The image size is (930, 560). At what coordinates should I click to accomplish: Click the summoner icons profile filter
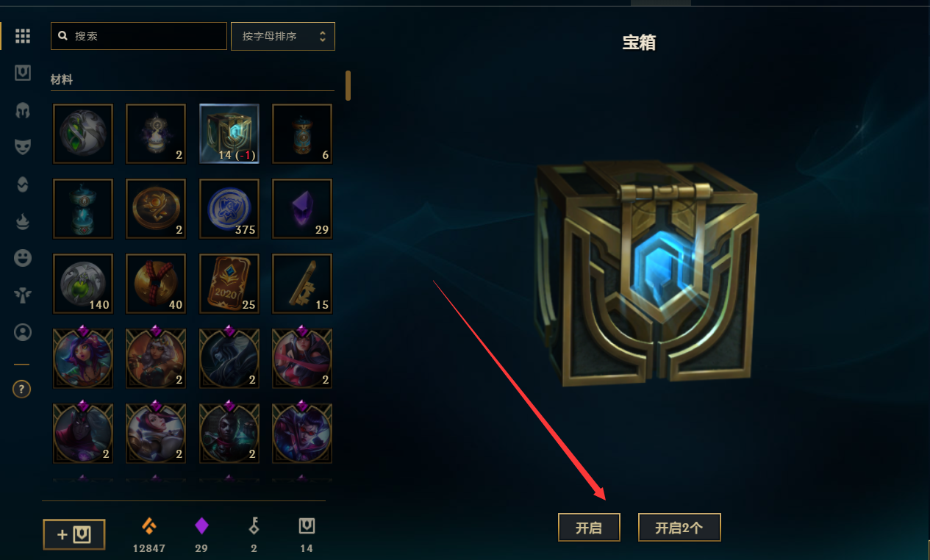point(23,333)
